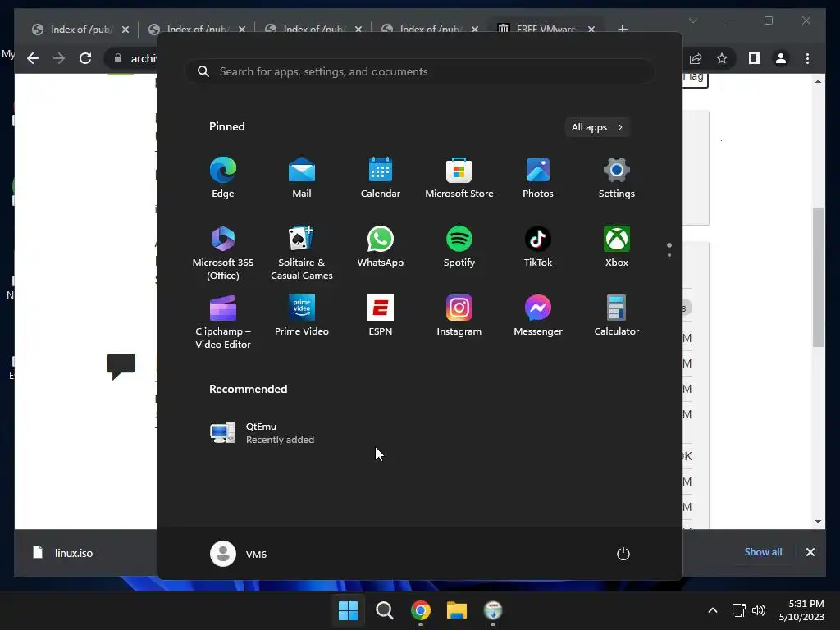This screenshot has height=630, width=840.
Task: Open the Calendar app
Action: click(x=381, y=178)
